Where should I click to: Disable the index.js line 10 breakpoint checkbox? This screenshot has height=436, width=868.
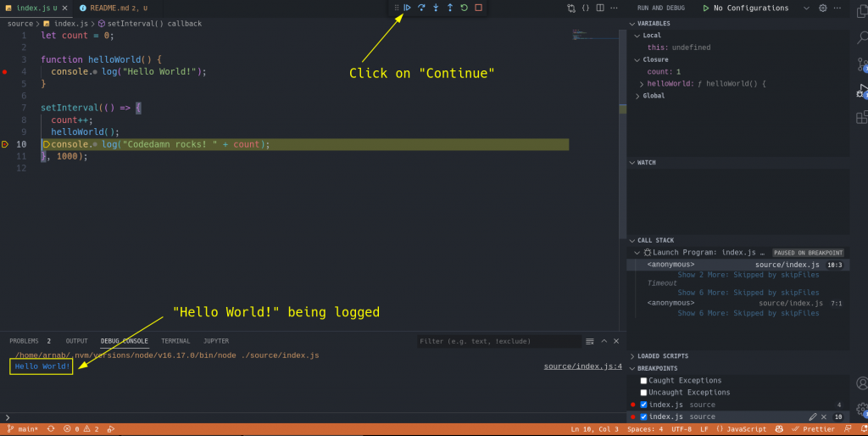[644, 416]
